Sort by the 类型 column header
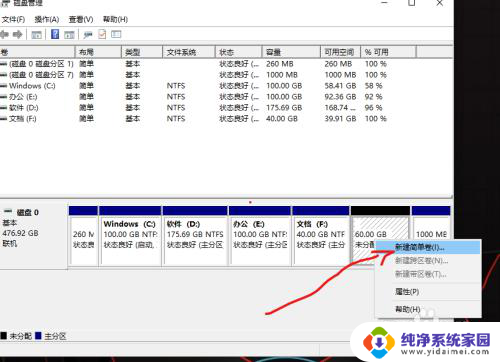This screenshot has height=362, width=500. coord(142,52)
